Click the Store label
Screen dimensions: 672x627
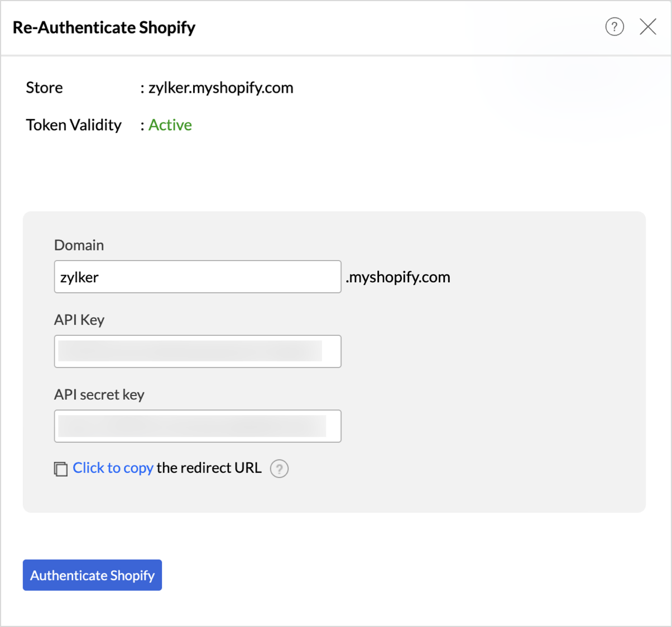(x=44, y=88)
